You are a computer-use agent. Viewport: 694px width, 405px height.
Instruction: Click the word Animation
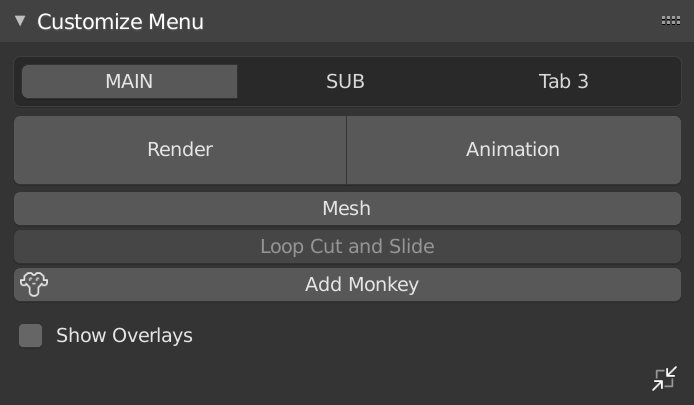tap(513, 150)
